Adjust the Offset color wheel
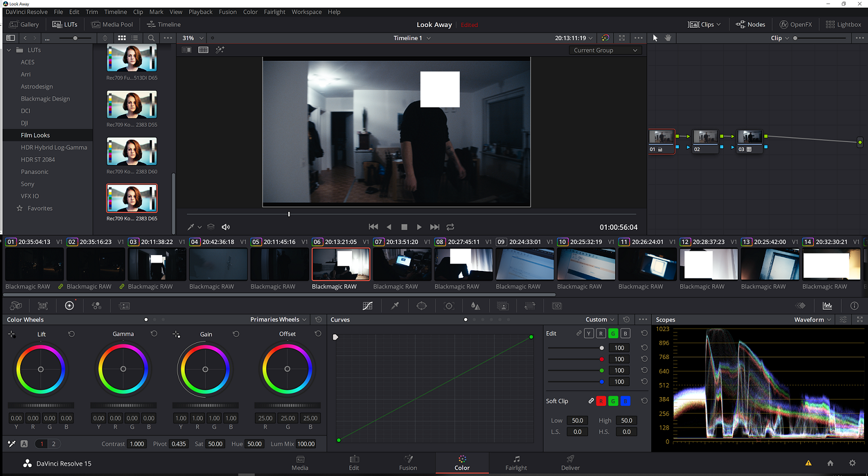 click(287, 370)
